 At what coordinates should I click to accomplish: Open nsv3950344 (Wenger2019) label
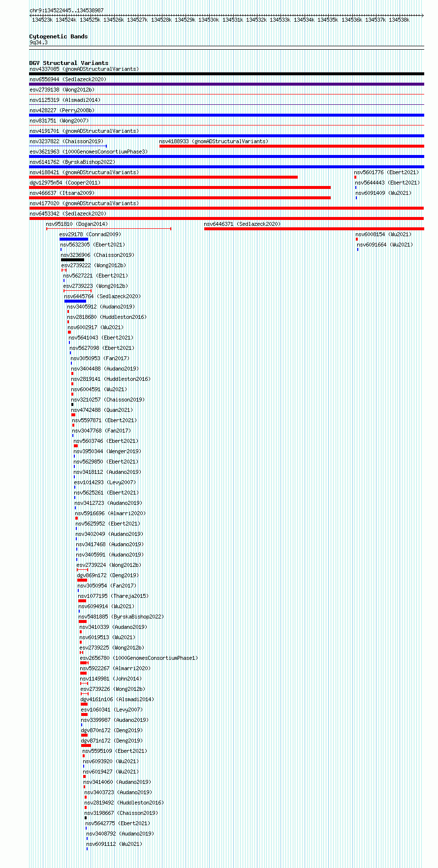click(x=108, y=452)
